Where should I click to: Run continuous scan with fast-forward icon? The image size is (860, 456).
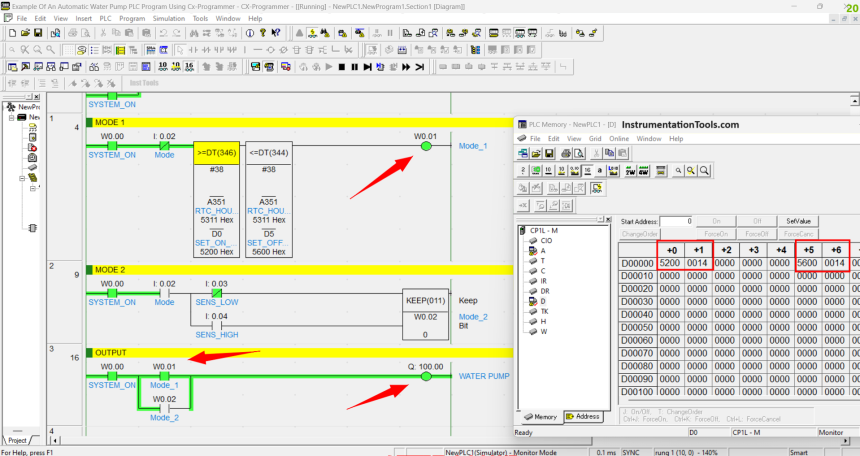(406, 67)
